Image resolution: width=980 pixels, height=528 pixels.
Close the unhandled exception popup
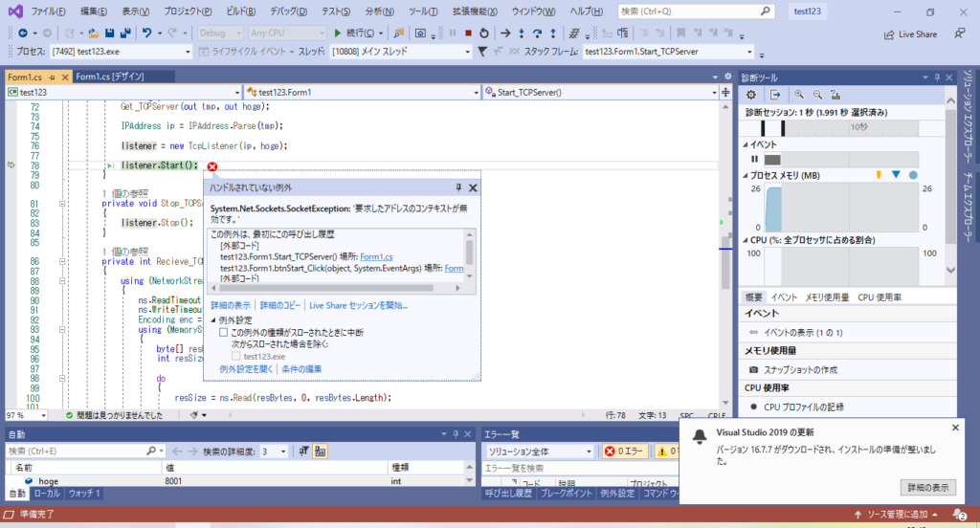tap(473, 187)
